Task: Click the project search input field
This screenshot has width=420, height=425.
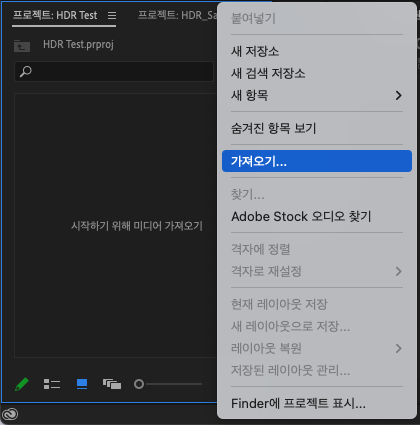Action: pos(114,71)
